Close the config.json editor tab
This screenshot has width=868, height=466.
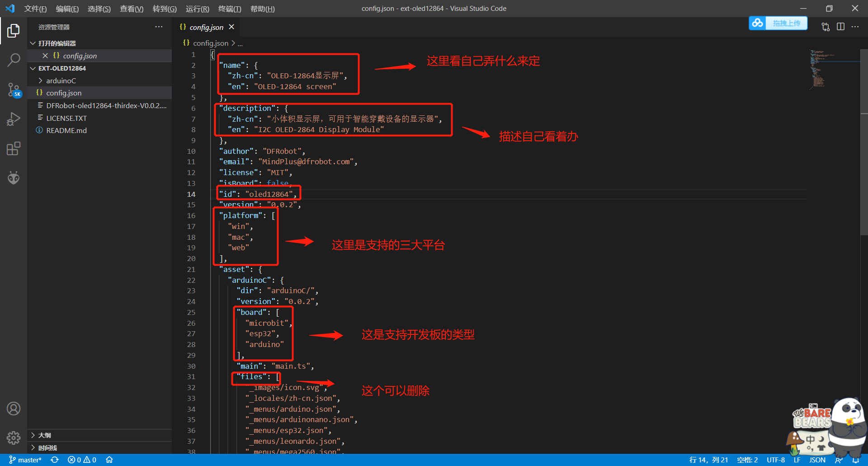231,27
